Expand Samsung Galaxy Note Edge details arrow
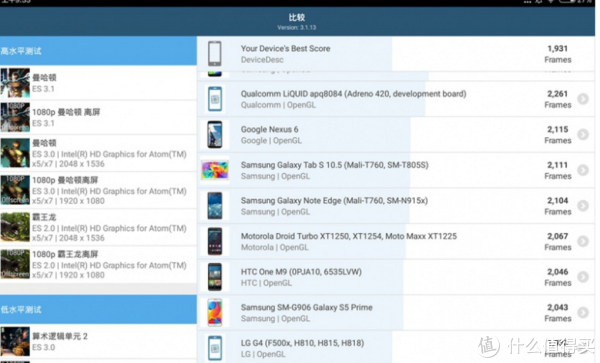 click(x=583, y=206)
